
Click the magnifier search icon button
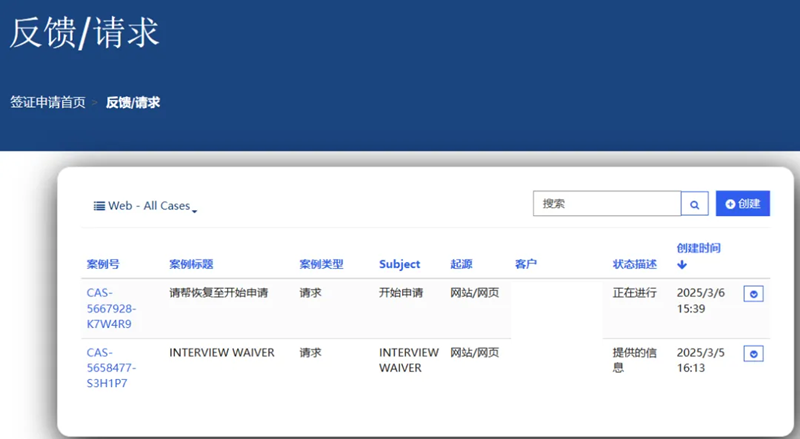point(694,204)
